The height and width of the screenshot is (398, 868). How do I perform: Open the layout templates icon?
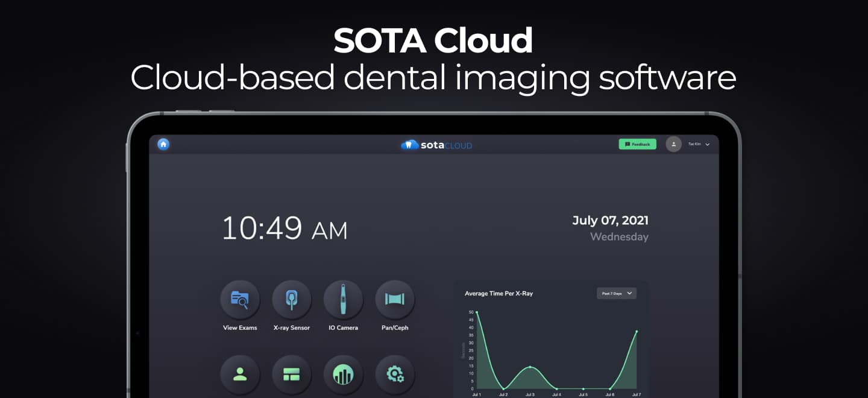click(292, 374)
